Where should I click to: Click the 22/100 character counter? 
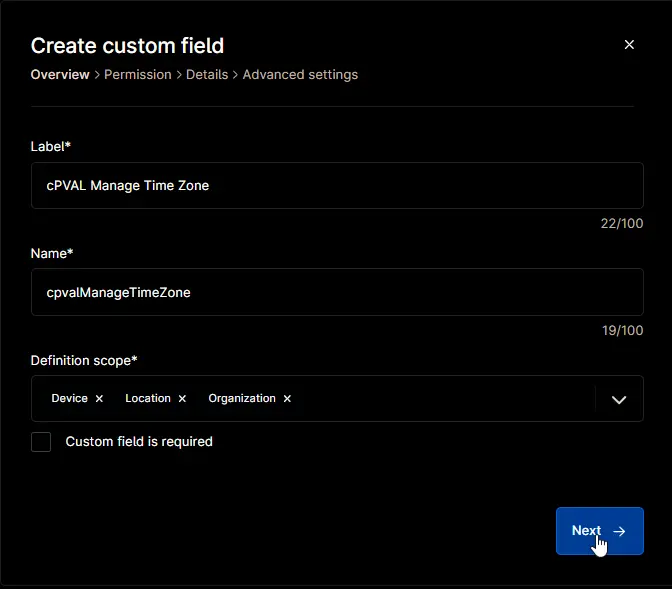coord(621,223)
